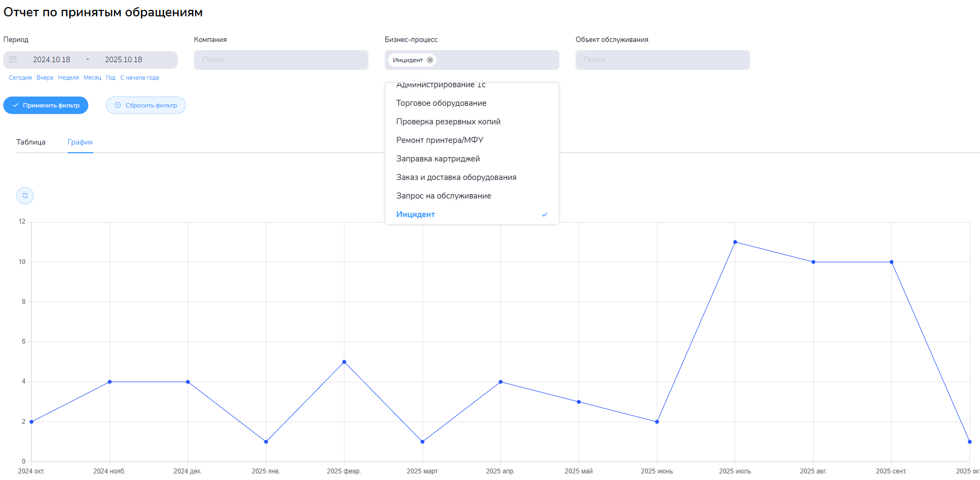
Task: Click the 2025 июль data point
Action: [735, 242]
